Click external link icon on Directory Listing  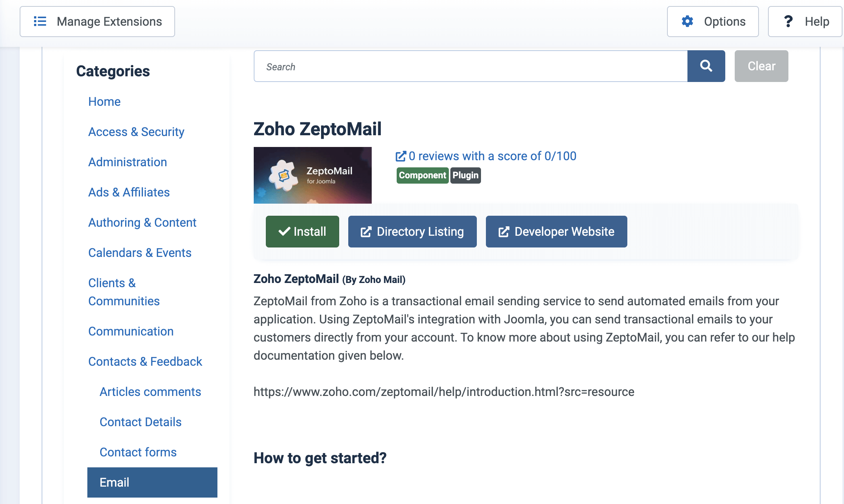point(366,232)
